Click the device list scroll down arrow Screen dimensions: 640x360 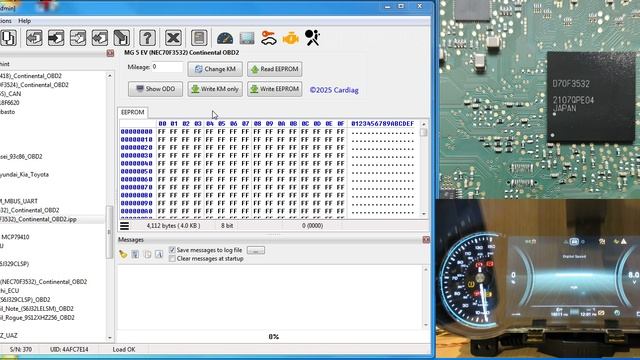point(109,338)
